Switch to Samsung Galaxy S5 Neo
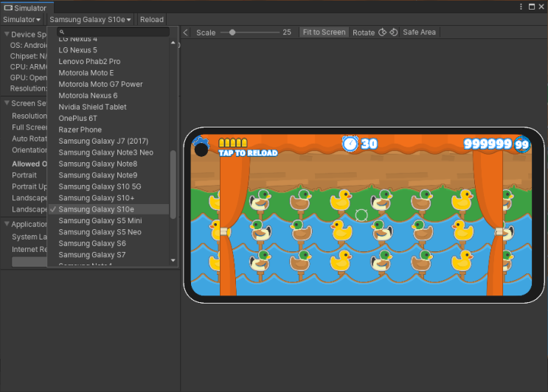This screenshot has width=548, height=392. pyautogui.click(x=108, y=232)
